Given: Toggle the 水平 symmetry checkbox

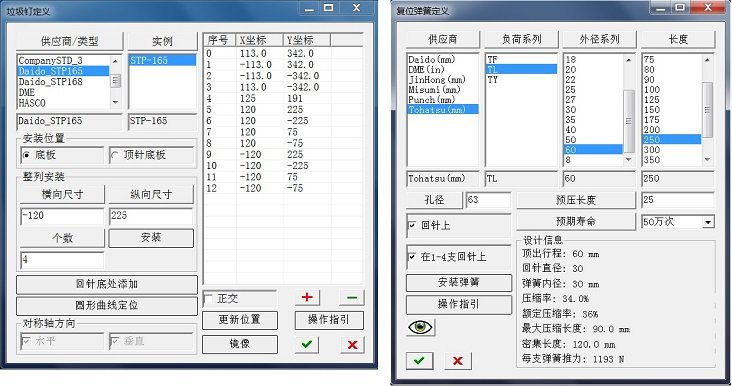Looking at the screenshot, I should pyautogui.click(x=26, y=341).
